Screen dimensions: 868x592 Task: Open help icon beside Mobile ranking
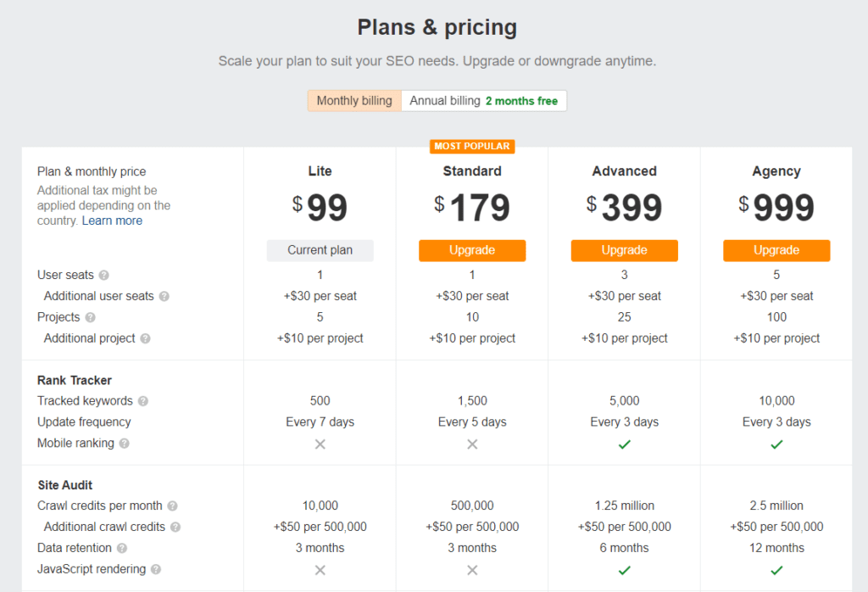pos(124,444)
